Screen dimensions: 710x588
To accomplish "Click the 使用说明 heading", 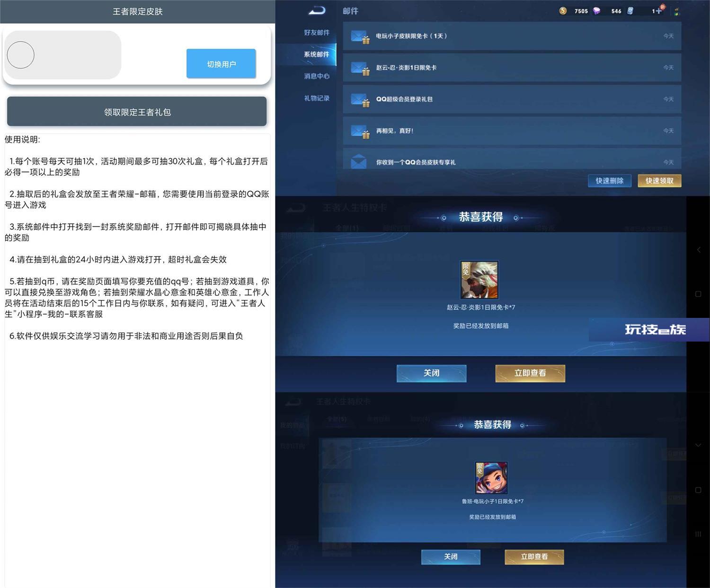I will pyautogui.click(x=22, y=140).
